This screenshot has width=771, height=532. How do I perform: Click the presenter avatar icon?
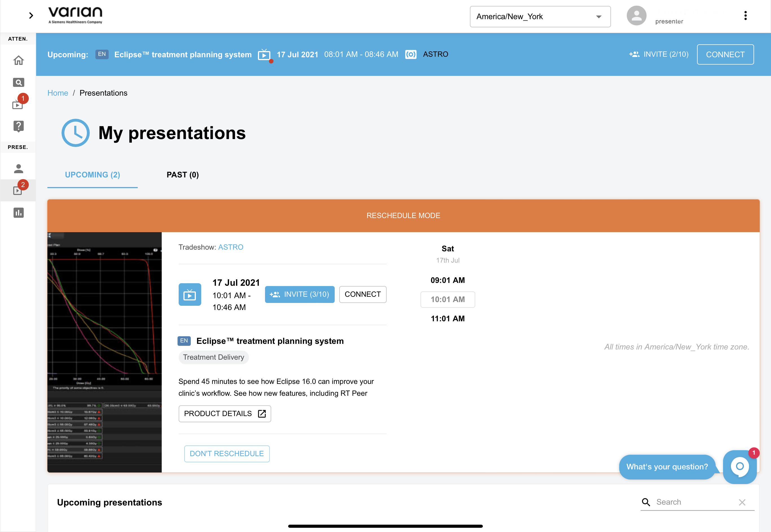[636, 16]
